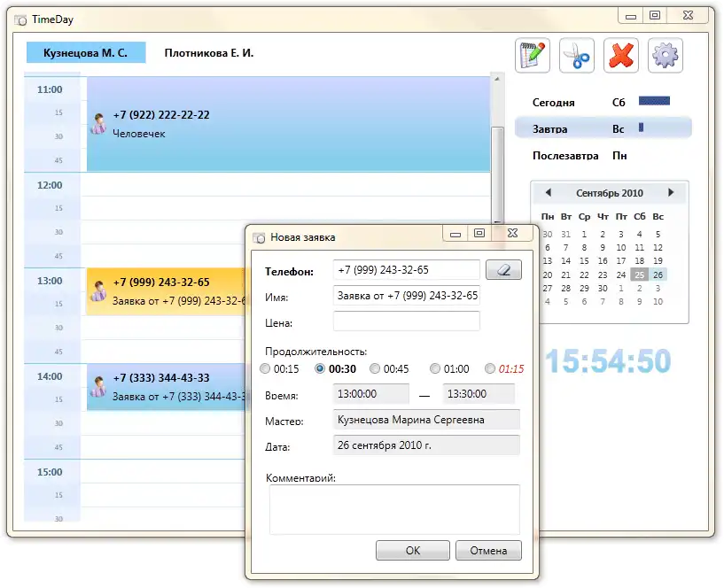The width and height of the screenshot is (724, 588).
Task: Go to next month in calendar
Action: [x=671, y=192]
